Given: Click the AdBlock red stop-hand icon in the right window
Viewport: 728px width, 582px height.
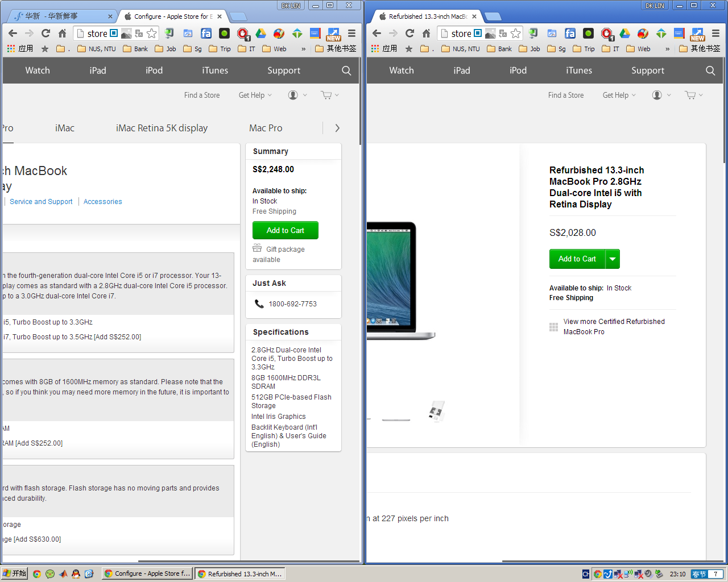Looking at the screenshot, I should [607, 33].
